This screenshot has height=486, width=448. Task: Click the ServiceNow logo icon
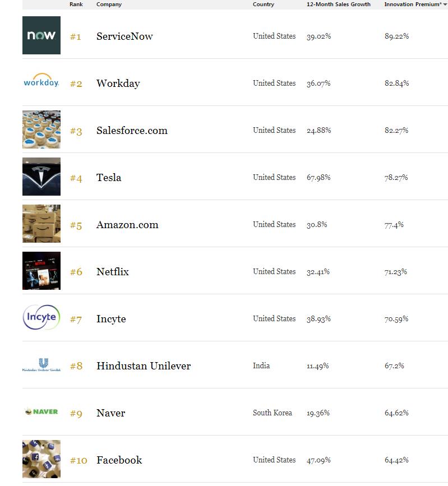[41, 35]
